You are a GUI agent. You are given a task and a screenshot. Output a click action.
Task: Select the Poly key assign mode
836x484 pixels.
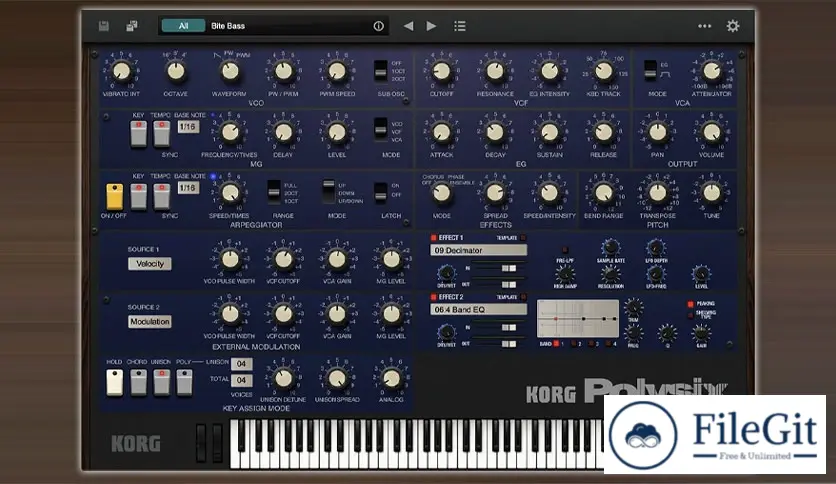click(x=184, y=382)
